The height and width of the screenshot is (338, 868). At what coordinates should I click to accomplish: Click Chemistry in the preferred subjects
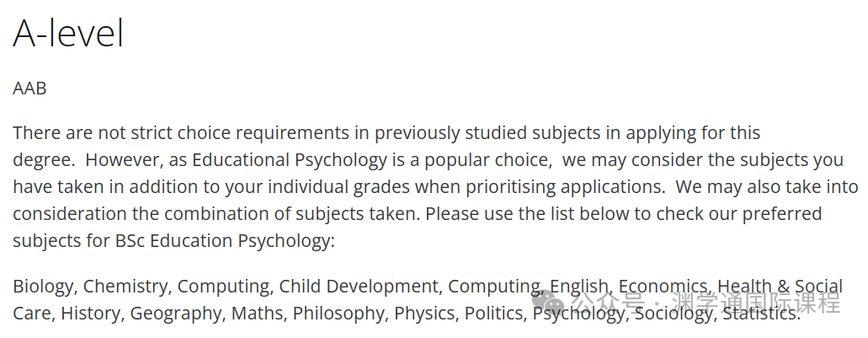(127, 287)
